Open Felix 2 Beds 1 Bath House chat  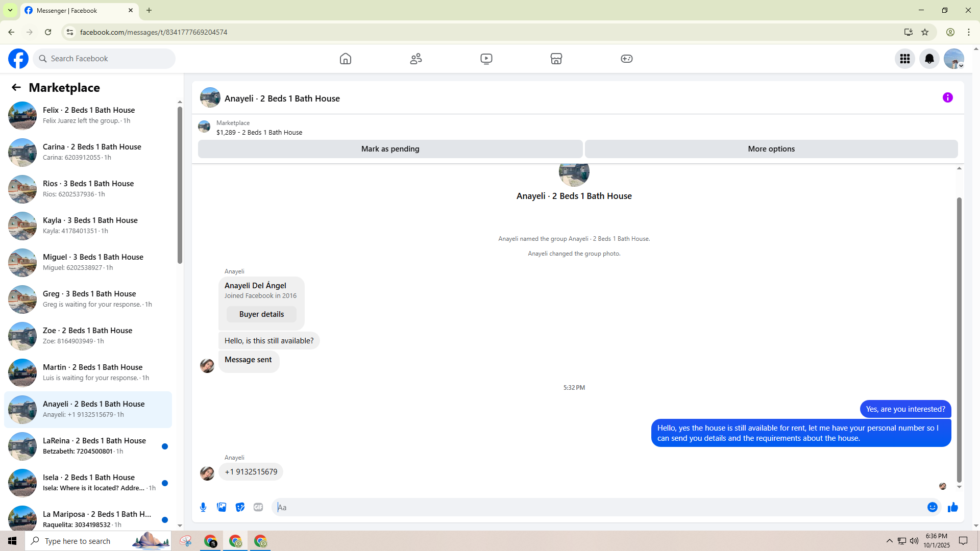pos(88,115)
